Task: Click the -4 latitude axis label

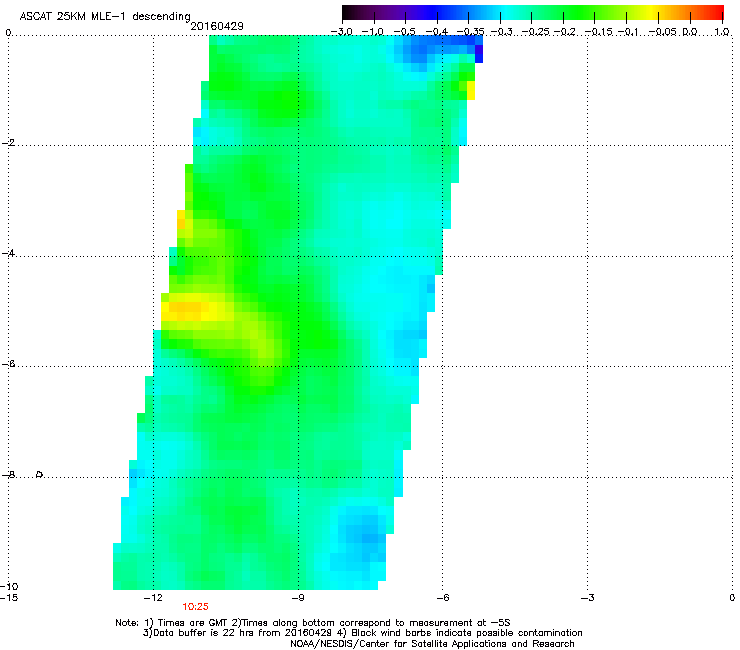Action: [8, 253]
